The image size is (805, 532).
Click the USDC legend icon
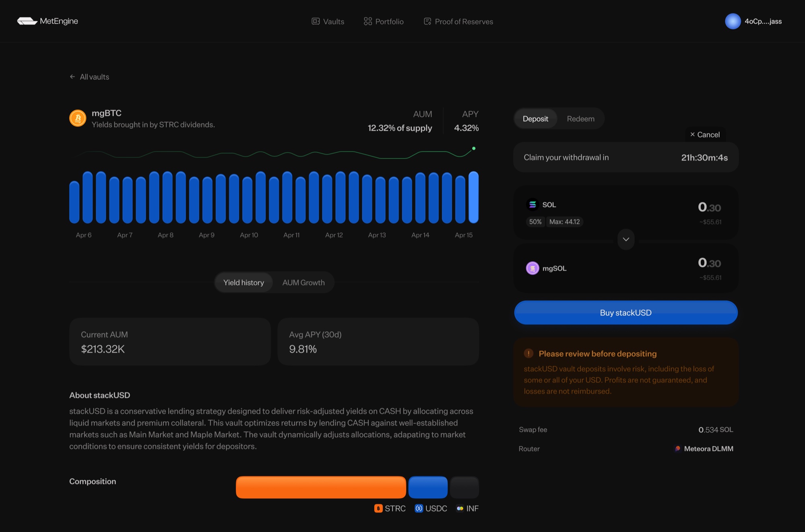click(x=419, y=508)
